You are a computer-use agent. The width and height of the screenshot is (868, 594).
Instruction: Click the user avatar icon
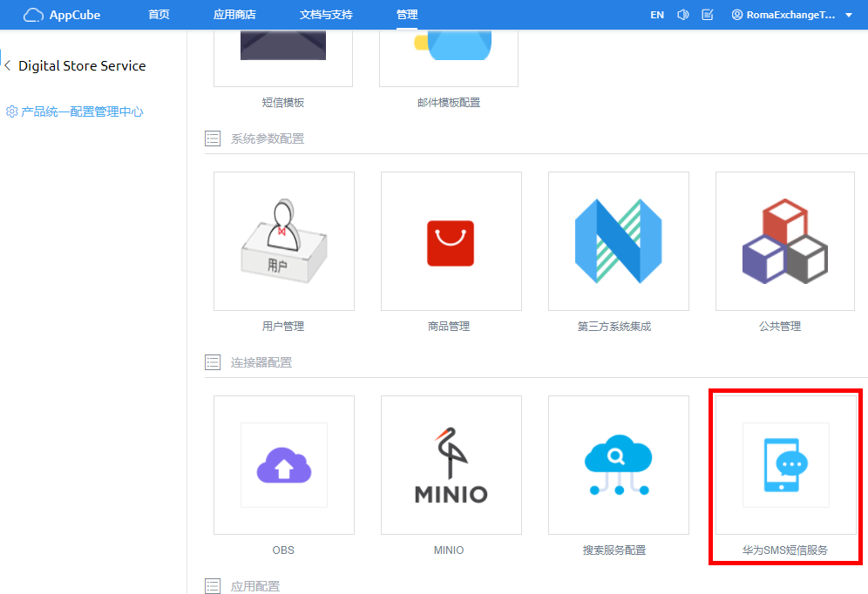point(736,15)
